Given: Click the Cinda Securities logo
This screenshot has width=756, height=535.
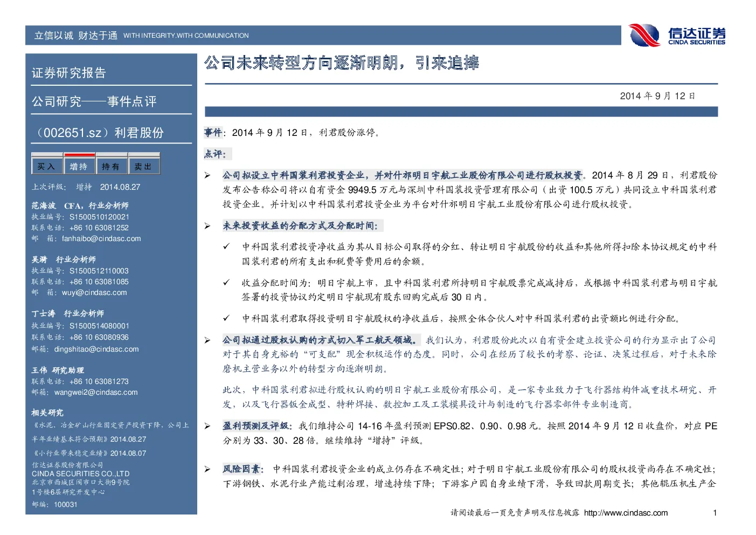Looking at the screenshot, I should click(x=677, y=36).
